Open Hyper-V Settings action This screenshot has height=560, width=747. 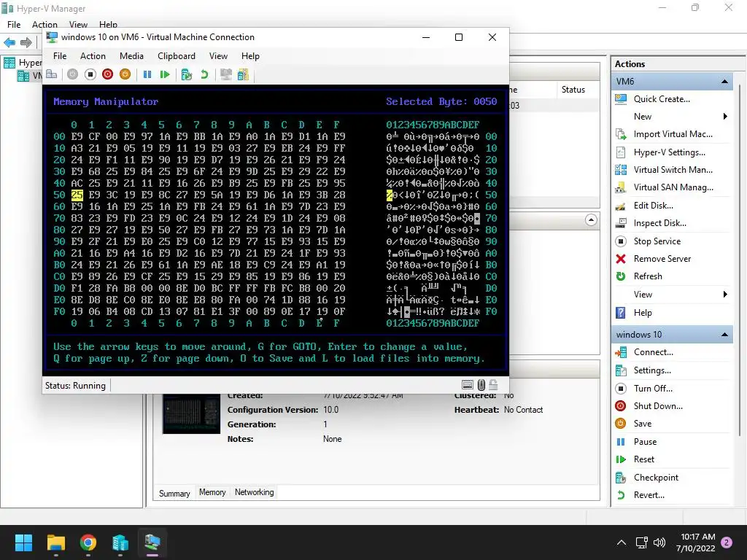[x=670, y=152]
